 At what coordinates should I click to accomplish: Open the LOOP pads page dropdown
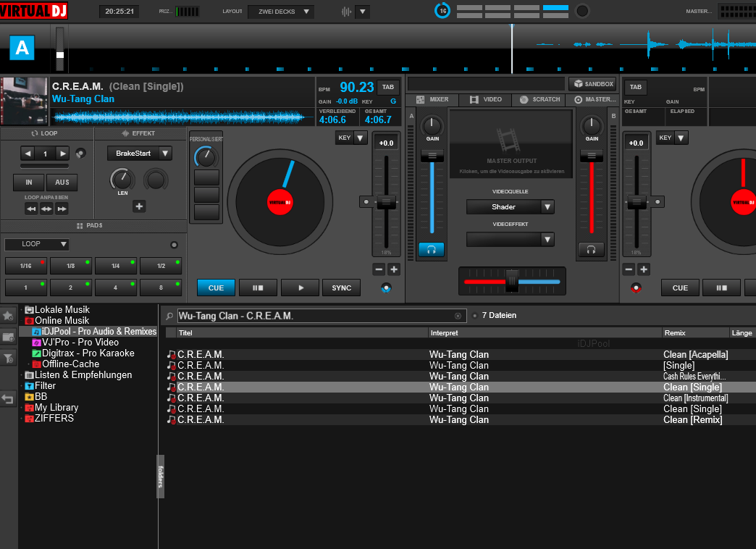[37, 244]
